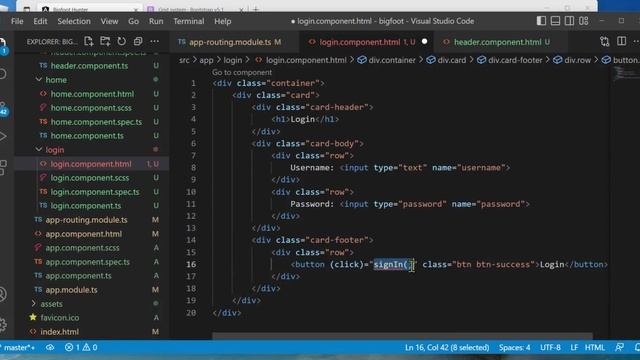The height and width of the screenshot is (360, 640).
Task: Toggle primary side bar layout button
Action: (x=541, y=21)
